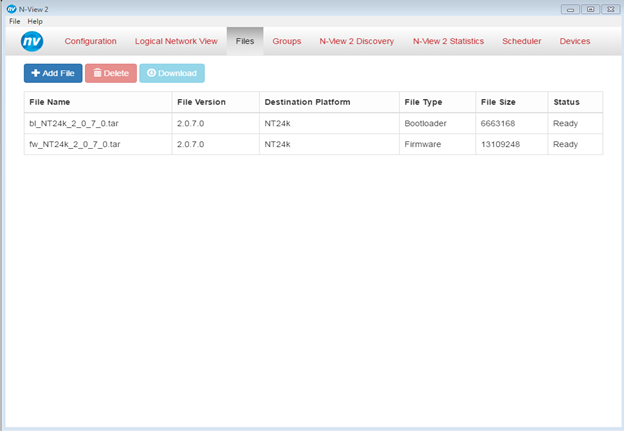Viewport: 624px width, 431px height.
Task: Open the Scheduler tab
Action: [522, 41]
